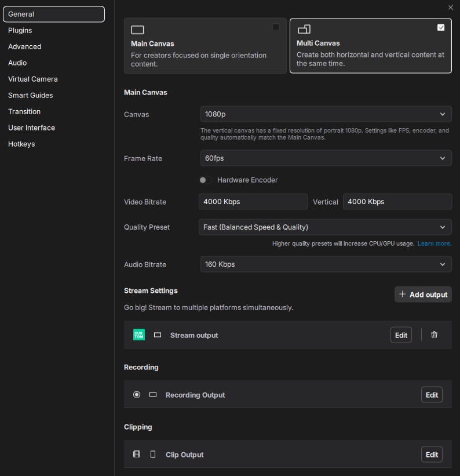The image size is (460, 476).
Task: Click the film strip icon on Clip Output
Action: tap(137, 454)
